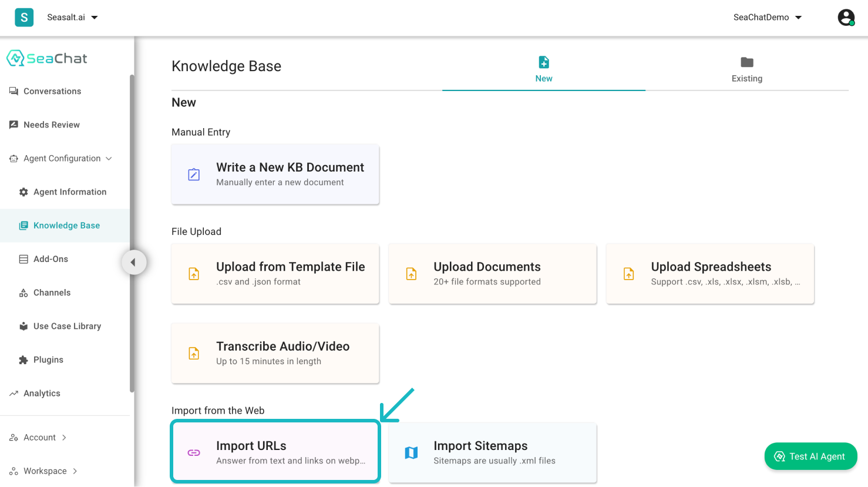Viewport: 868px width, 487px height.
Task: Click the Agent Information gear icon
Action: pyautogui.click(x=23, y=192)
